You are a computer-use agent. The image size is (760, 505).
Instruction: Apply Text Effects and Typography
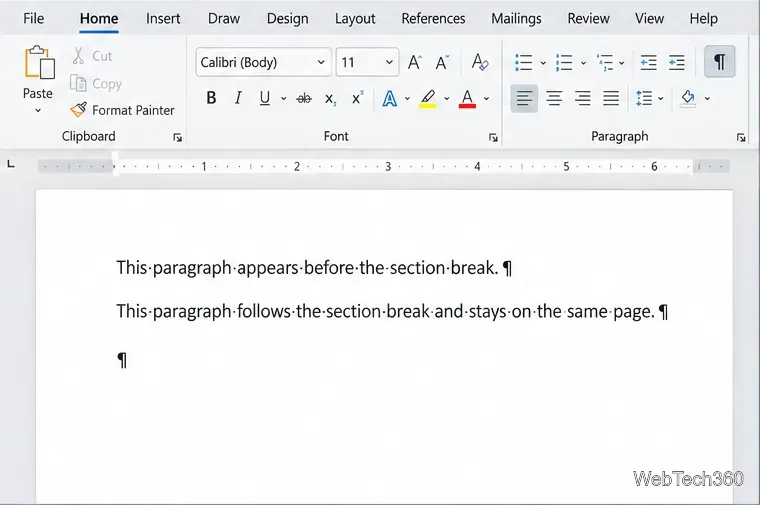(390, 99)
